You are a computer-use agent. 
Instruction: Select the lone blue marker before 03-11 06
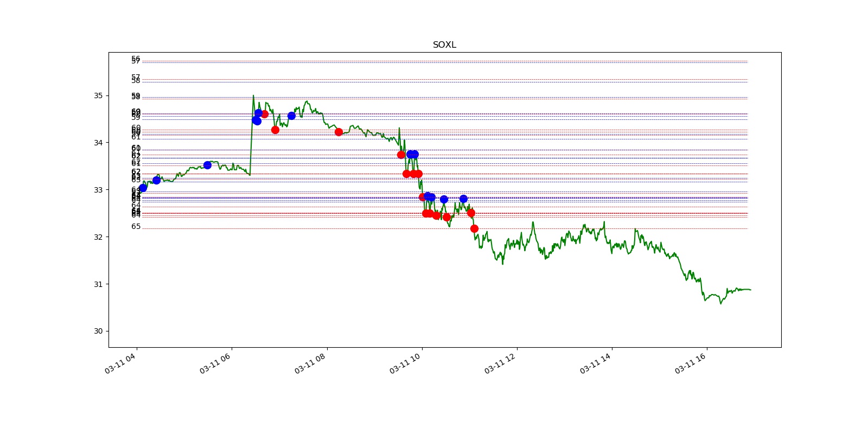click(207, 165)
